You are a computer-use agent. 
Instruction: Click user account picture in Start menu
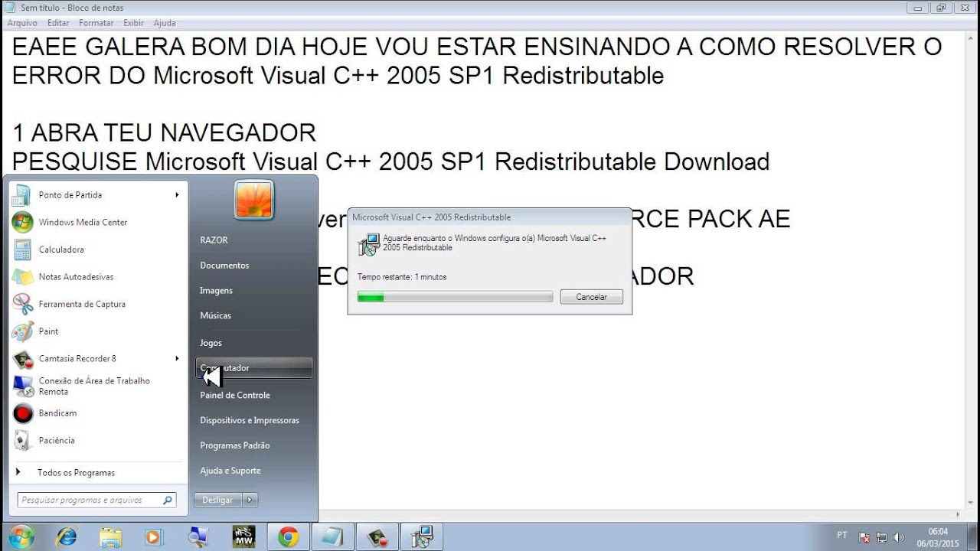(x=254, y=200)
